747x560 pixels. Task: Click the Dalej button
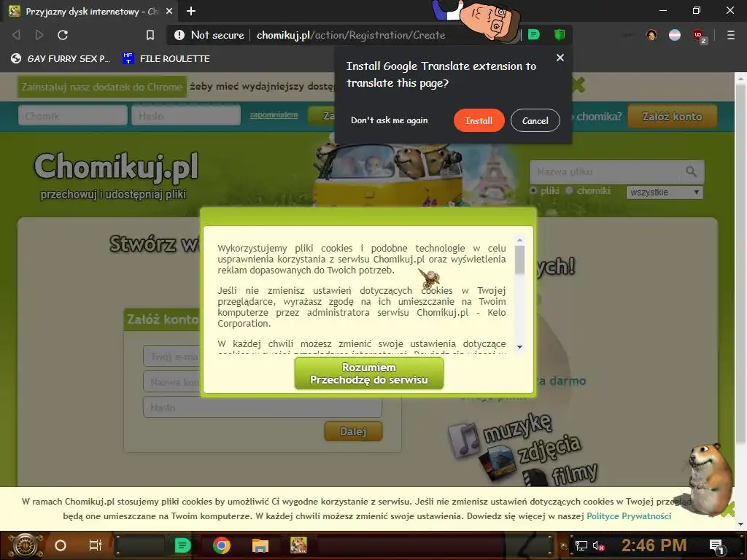[353, 432]
